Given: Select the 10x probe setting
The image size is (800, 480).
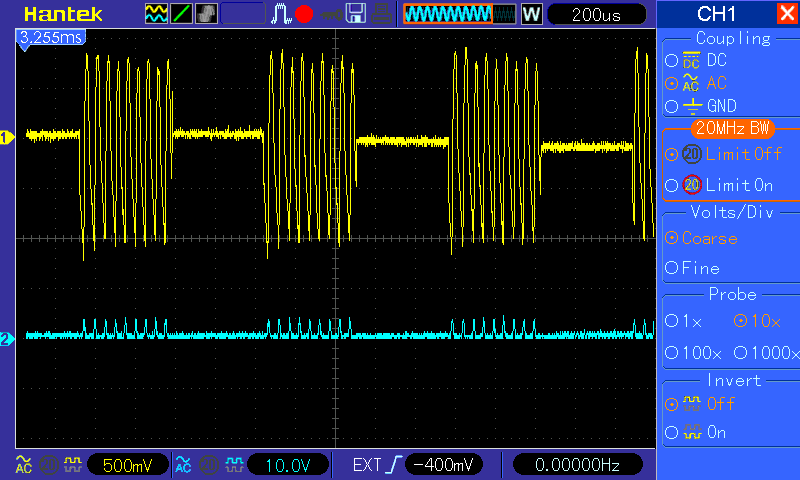Looking at the screenshot, I should point(757,321).
